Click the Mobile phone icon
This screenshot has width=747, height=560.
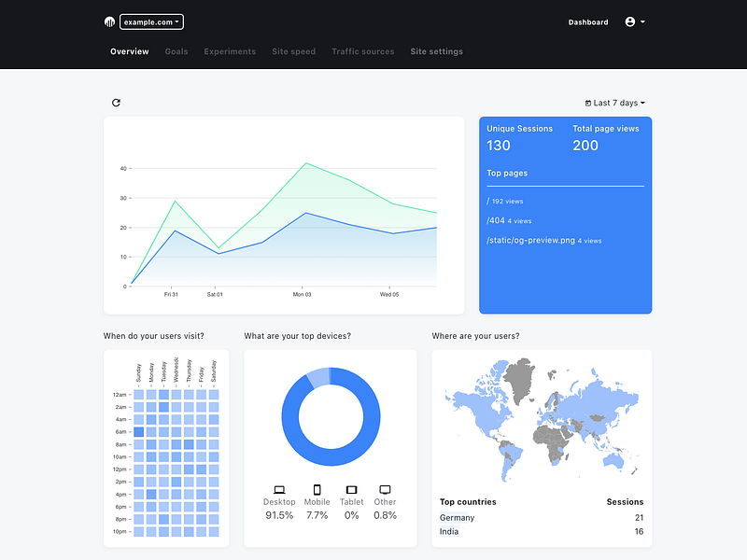click(317, 489)
